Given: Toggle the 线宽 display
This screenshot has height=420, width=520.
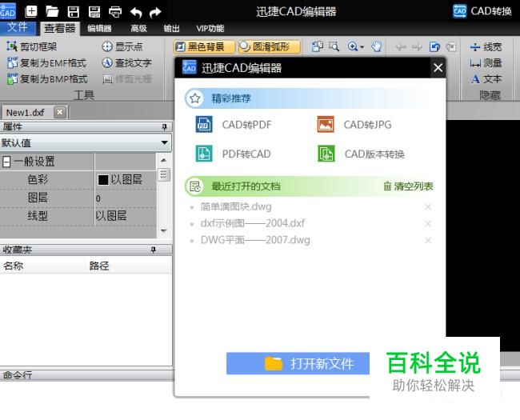Looking at the screenshot, I should 486,46.
